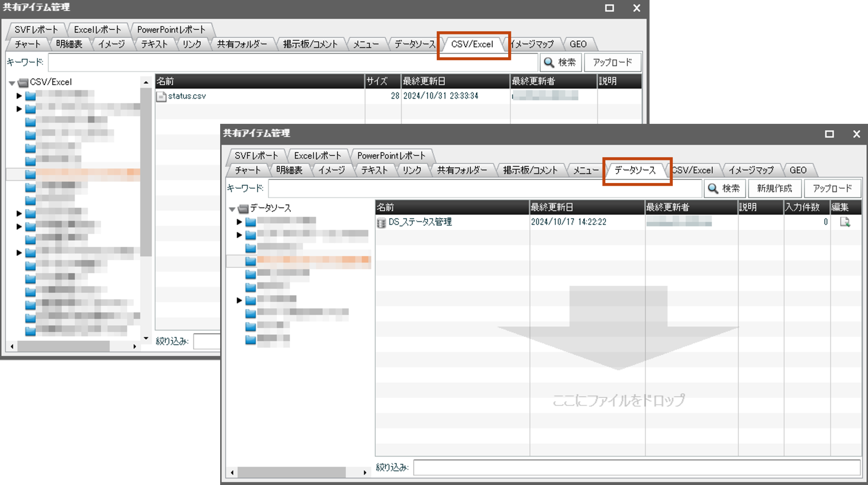Image resolution: width=868 pixels, height=485 pixels.
Task: Click the 入力件数 column header
Action: point(807,207)
